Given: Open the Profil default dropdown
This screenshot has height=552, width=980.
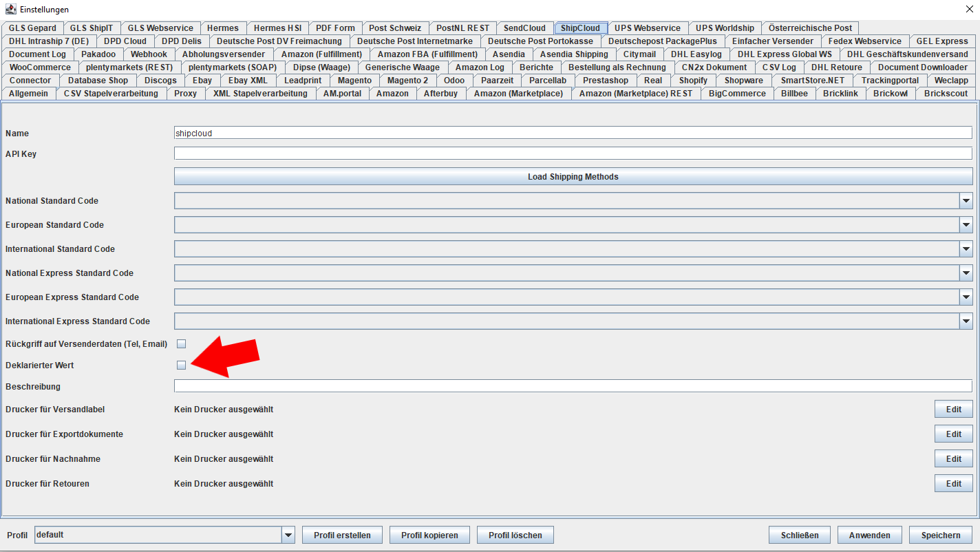Looking at the screenshot, I should [x=288, y=535].
